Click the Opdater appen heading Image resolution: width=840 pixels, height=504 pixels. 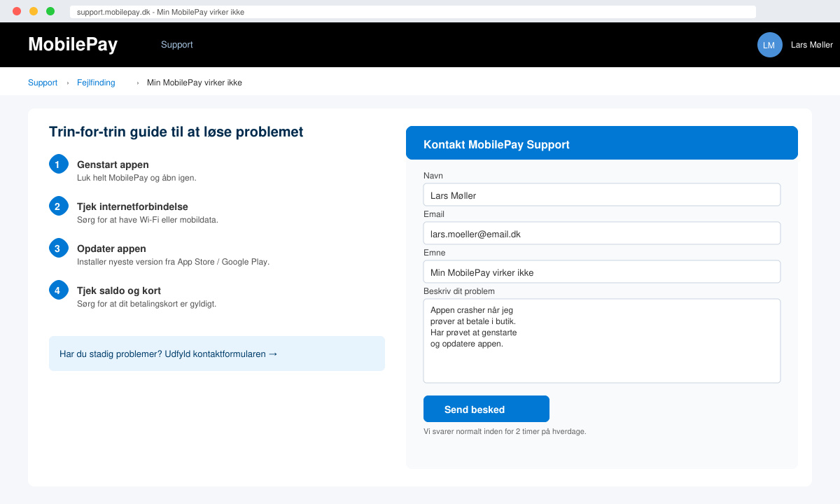(111, 248)
